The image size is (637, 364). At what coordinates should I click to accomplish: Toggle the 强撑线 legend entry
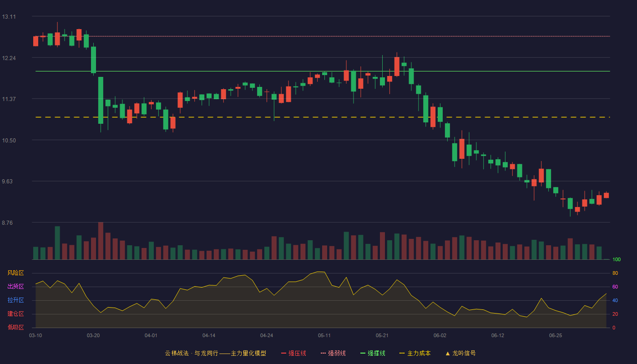[x=373, y=353]
